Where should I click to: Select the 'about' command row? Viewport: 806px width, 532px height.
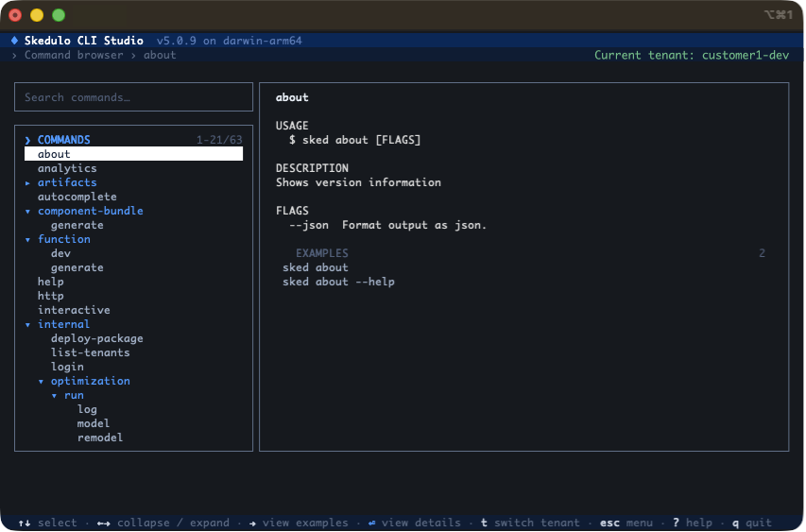pos(133,154)
